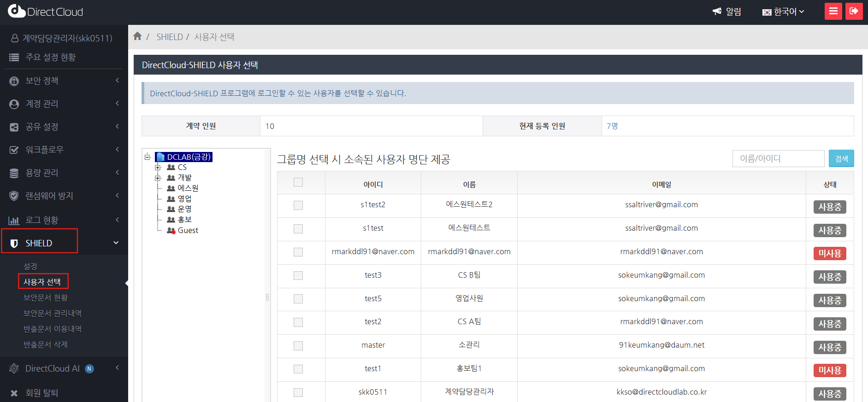Check the box for user master

point(298,346)
